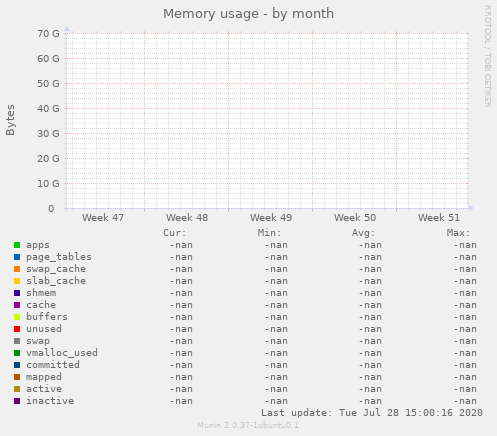This screenshot has height=436, width=497.
Task: Click the red unused legend swatch
Action: (17, 329)
